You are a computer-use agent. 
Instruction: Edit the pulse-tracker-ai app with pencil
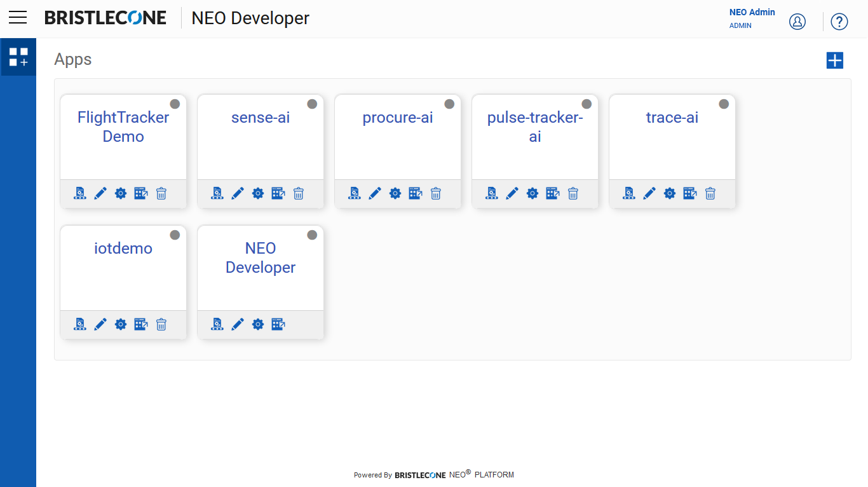(512, 193)
